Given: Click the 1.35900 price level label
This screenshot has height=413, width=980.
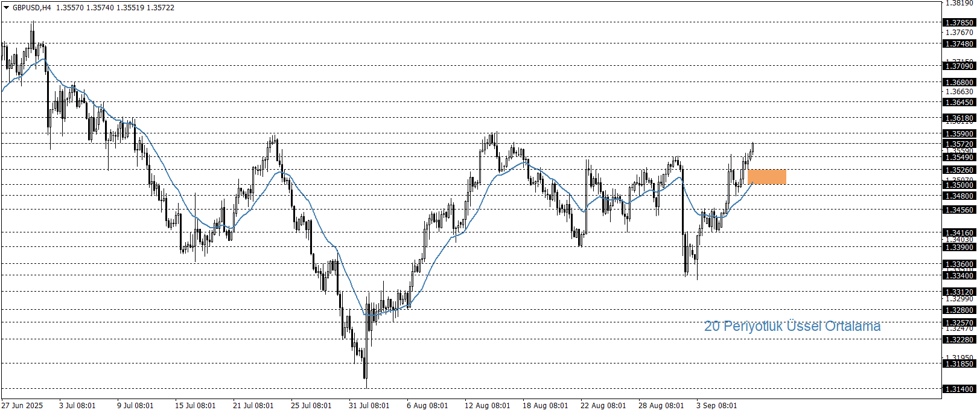Looking at the screenshot, I should 959,133.
